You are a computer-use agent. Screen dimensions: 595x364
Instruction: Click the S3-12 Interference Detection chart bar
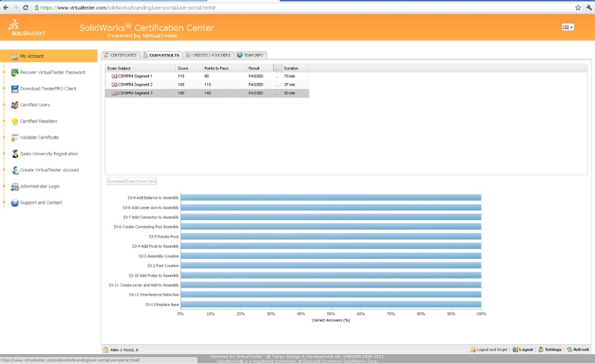coord(331,295)
